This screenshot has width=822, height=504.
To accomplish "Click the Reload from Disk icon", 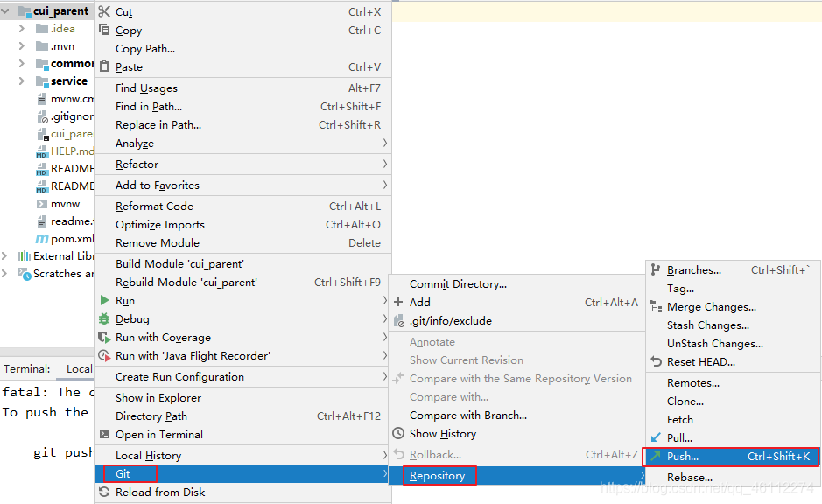I will (104, 492).
